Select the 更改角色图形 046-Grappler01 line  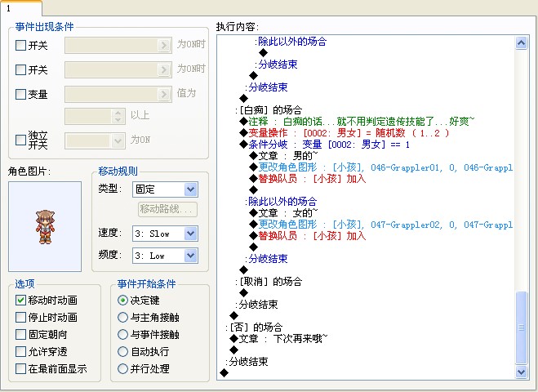[381, 167]
